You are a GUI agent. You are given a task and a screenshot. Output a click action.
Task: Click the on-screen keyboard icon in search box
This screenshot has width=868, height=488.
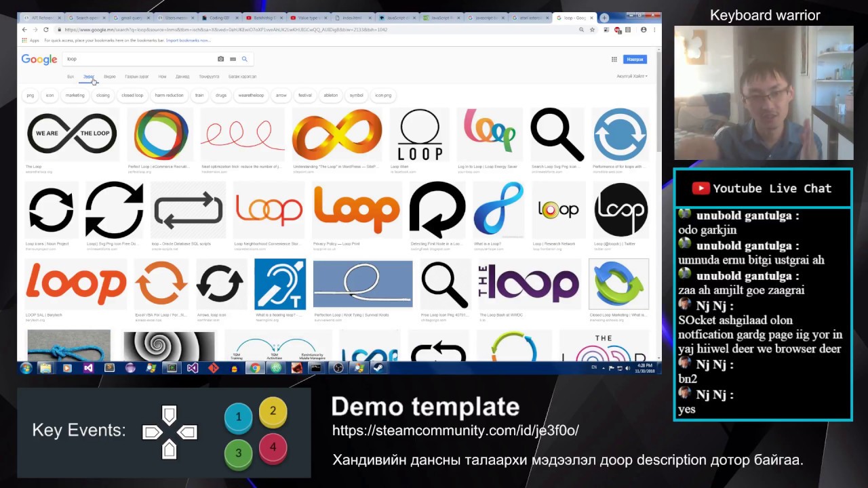233,59
